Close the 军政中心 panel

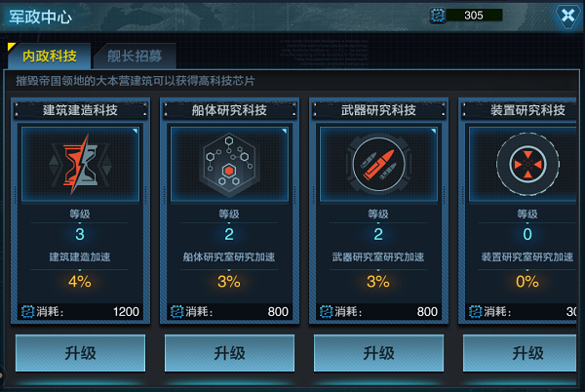[x=567, y=16]
